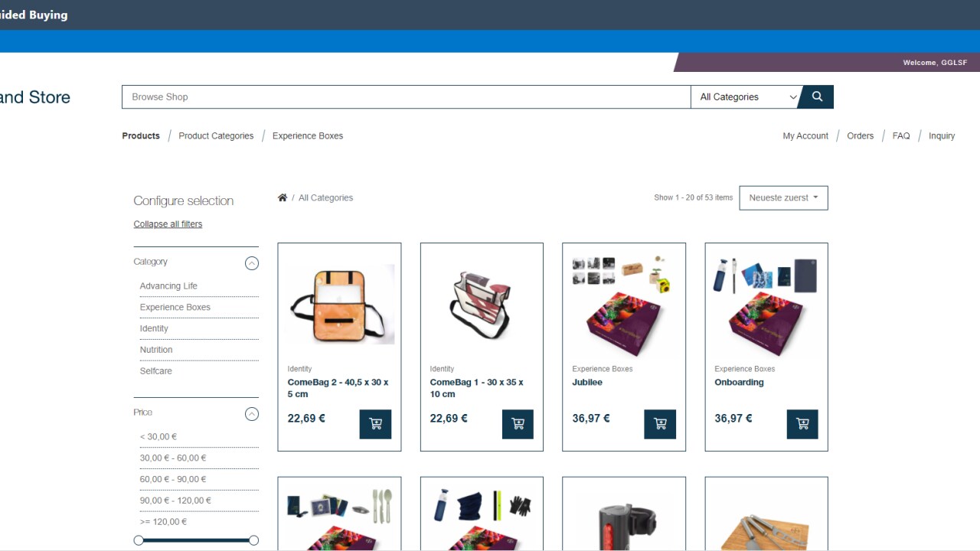980x551 pixels.
Task: Go to home via breadcrumb house icon
Action: [283, 197]
